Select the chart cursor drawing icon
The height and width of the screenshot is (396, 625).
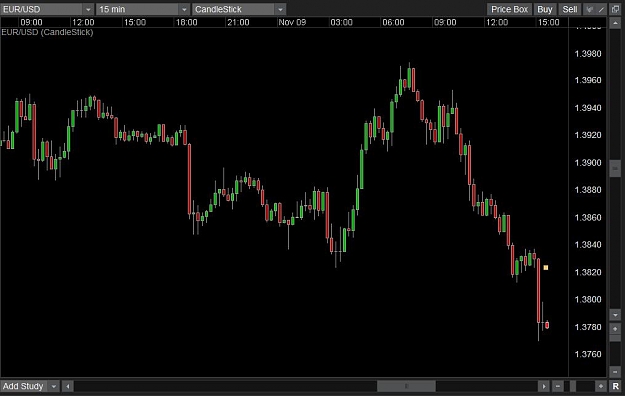point(590,9)
